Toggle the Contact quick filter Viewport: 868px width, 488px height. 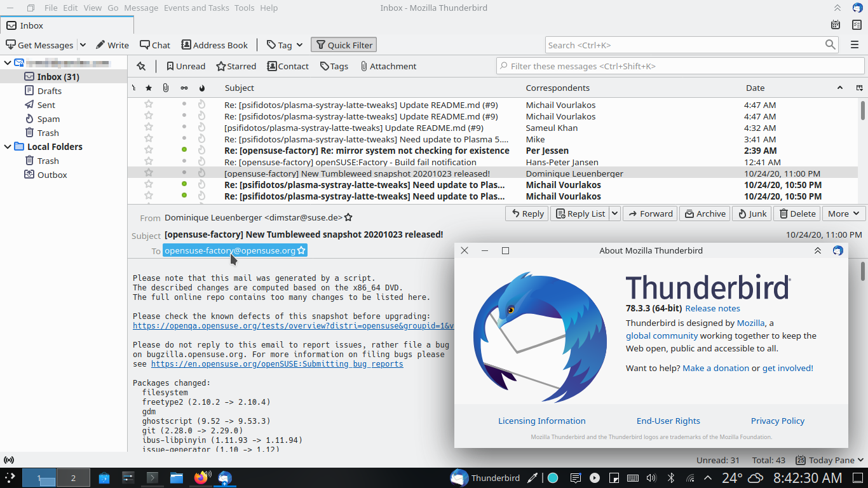288,66
